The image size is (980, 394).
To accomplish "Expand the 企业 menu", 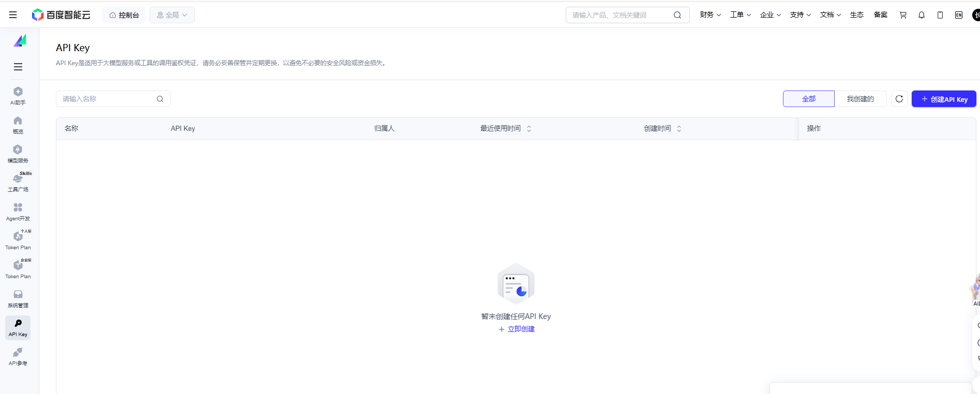I will (771, 15).
